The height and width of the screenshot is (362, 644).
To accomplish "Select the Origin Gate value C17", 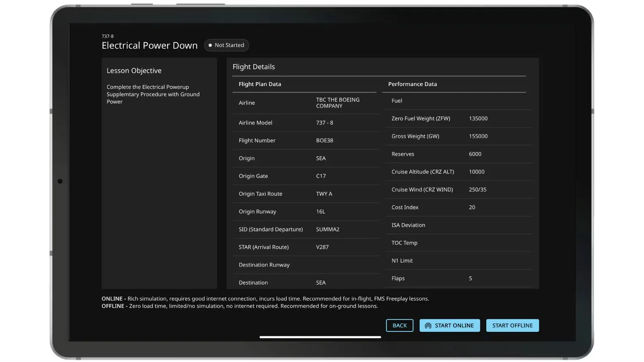I will point(321,176).
